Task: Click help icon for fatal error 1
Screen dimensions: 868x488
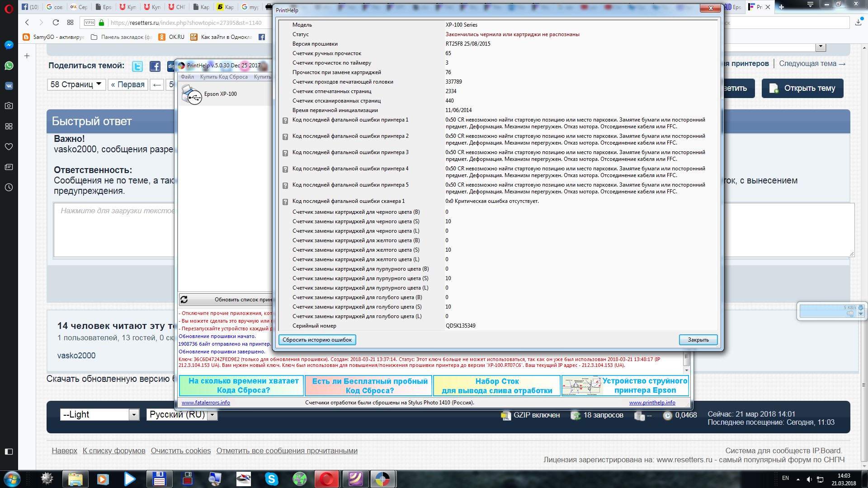Action: pyautogui.click(x=285, y=121)
